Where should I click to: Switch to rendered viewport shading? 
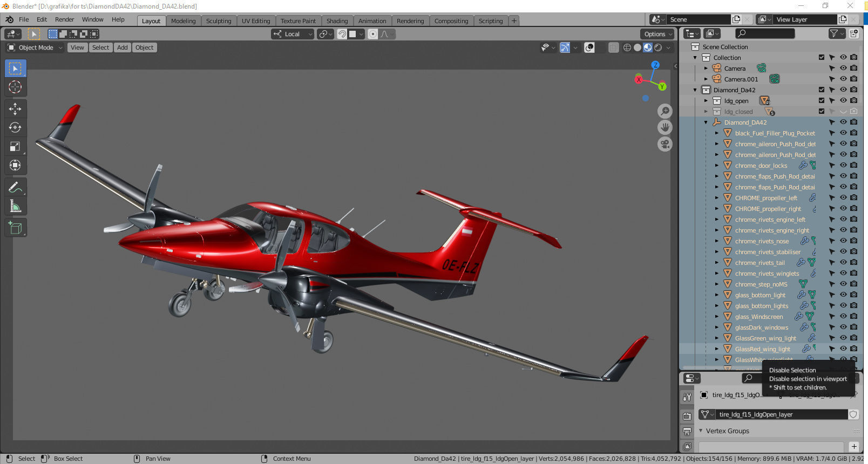[658, 47]
